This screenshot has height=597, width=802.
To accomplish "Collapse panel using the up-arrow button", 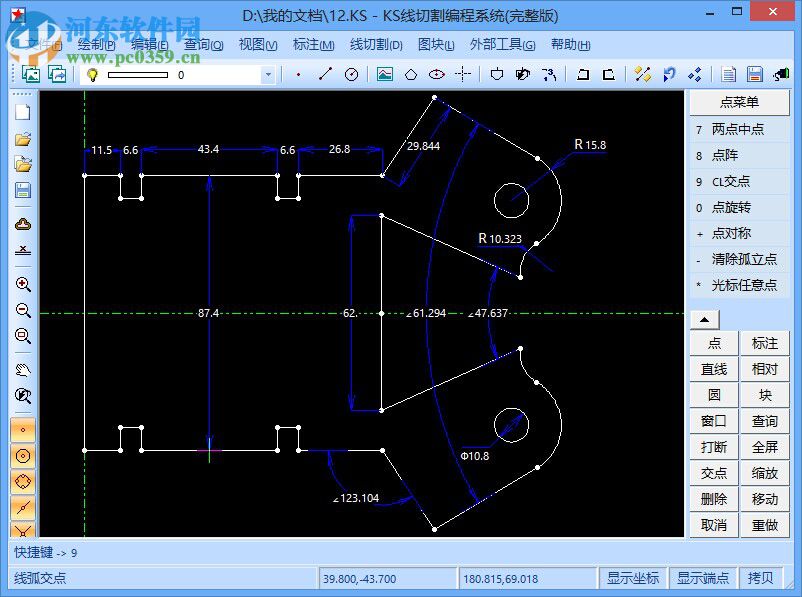I will (704, 320).
